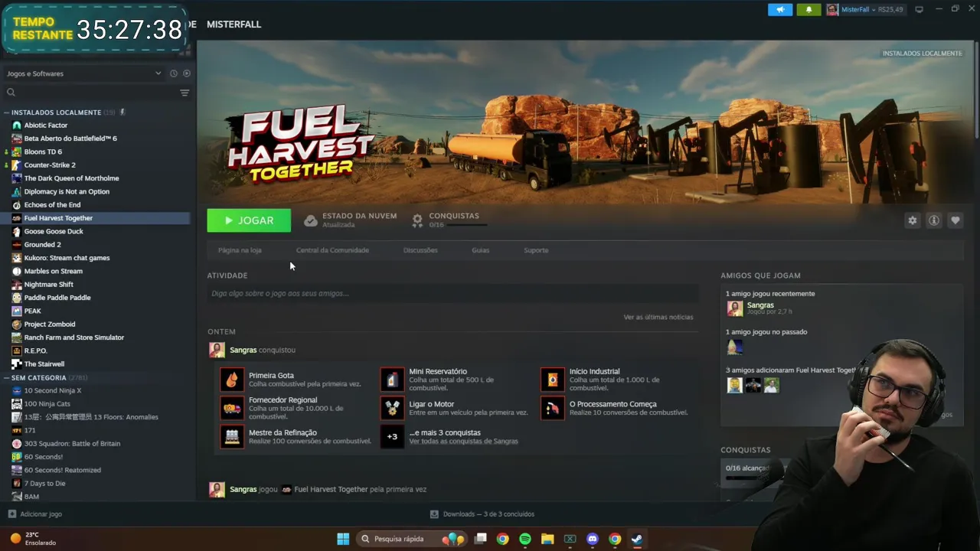Open Página na loja tab
980x551 pixels.
click(240, 250)
